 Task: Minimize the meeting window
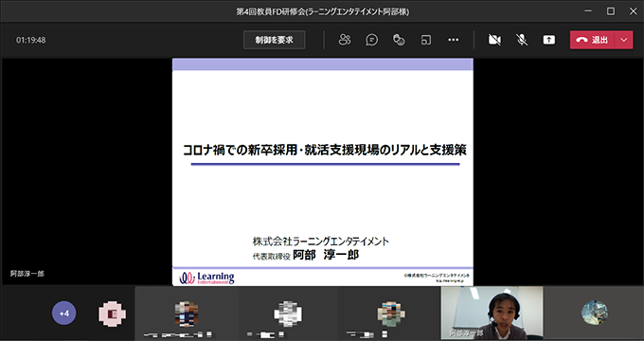pos(588,11)
